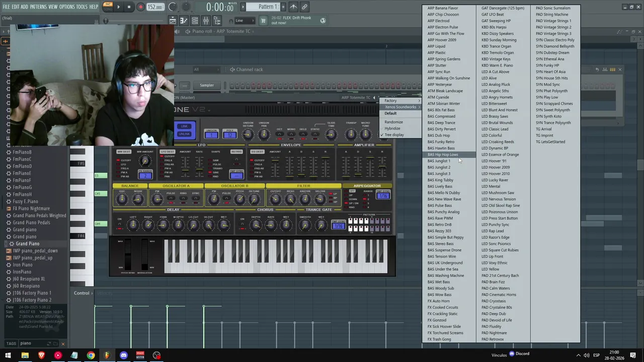The width and height of the screenshot is (644, 362).
Task: Open Brave browser from the taskbar
Action: click(41, 355)
